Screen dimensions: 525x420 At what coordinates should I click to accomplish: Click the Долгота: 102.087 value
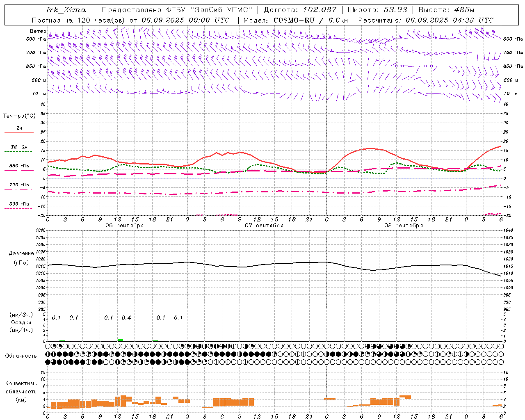click(x=300, y=10)
